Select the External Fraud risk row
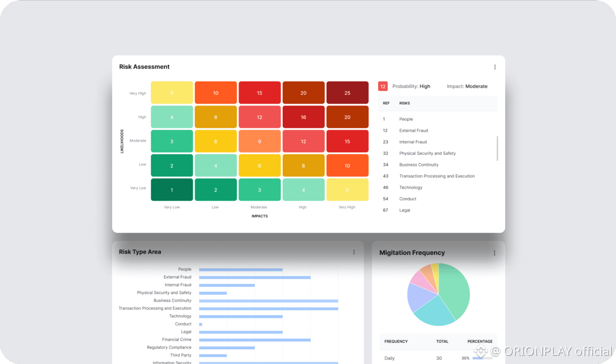This screenshot has height=364, width=616. tap(413, 130)
